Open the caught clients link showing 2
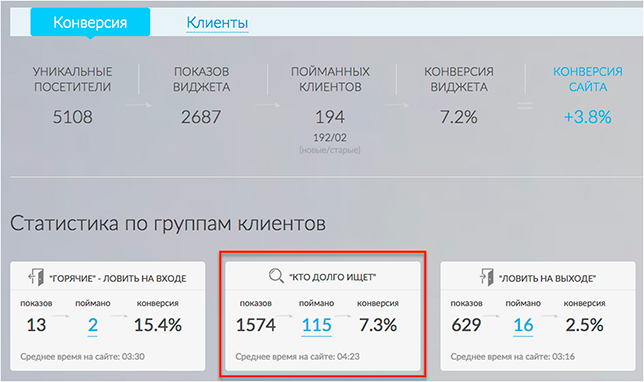The height and width of the screenshot is (382, 644). 93,325
